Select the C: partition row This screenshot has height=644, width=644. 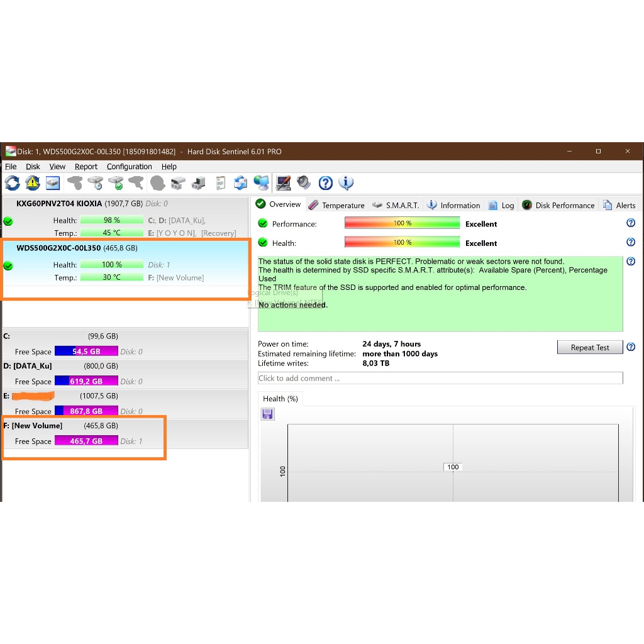[x=126, y=344]
